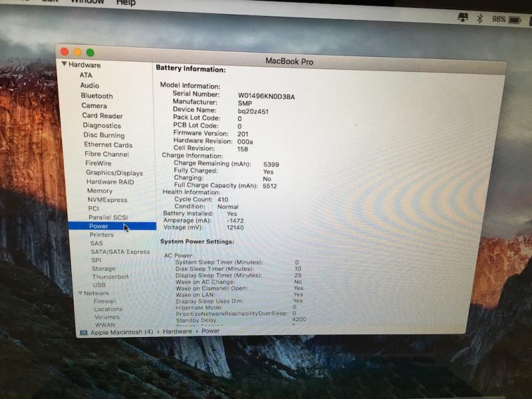The width and height of the screenshot is (532, 399).
Task: Click the Hardware heading label in the sidebar
Action: coord(84,65)
